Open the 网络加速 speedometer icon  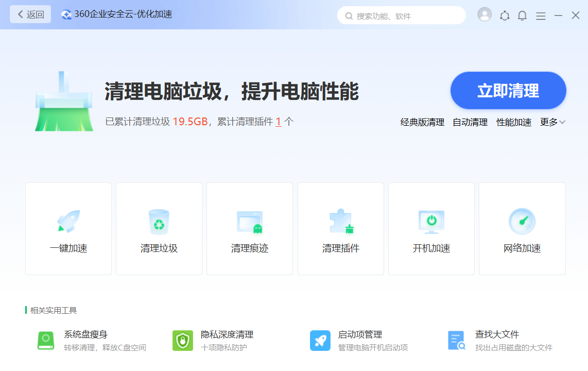click(522, 222)
